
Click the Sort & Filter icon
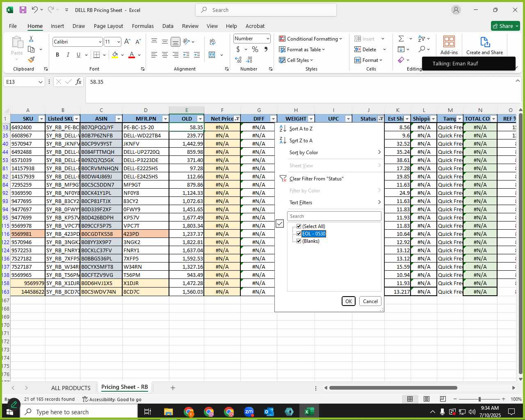click(x=421, y=39)
